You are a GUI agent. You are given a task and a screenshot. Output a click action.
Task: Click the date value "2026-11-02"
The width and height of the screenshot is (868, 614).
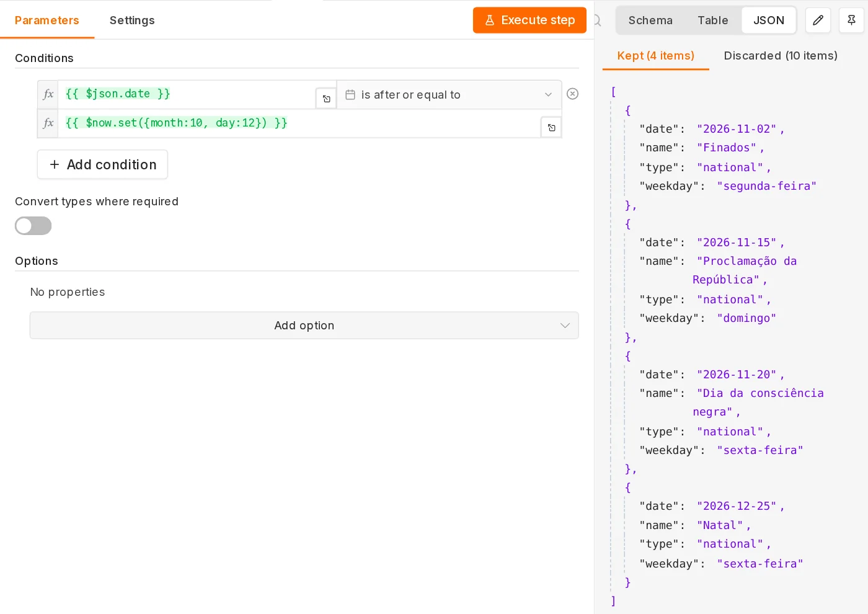click(x=736, y=129)
